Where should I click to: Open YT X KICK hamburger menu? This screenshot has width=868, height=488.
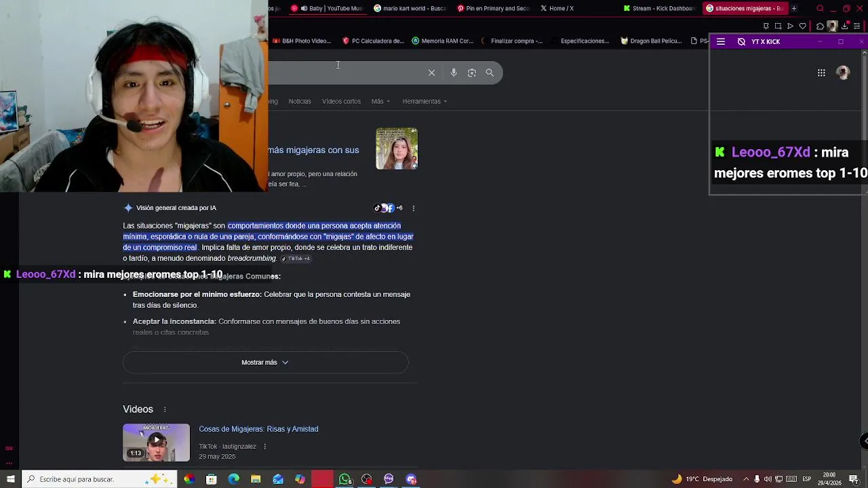point(721,42)
